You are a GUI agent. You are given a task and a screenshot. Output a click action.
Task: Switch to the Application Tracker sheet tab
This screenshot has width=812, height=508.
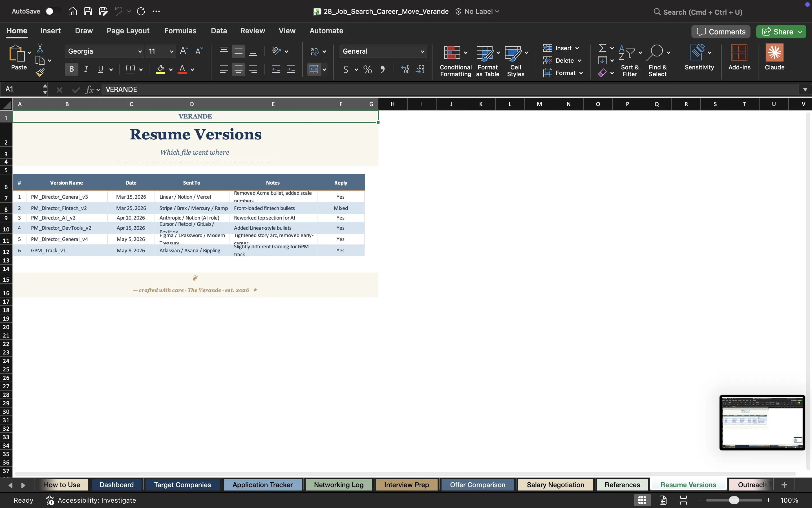click(262, 485)
